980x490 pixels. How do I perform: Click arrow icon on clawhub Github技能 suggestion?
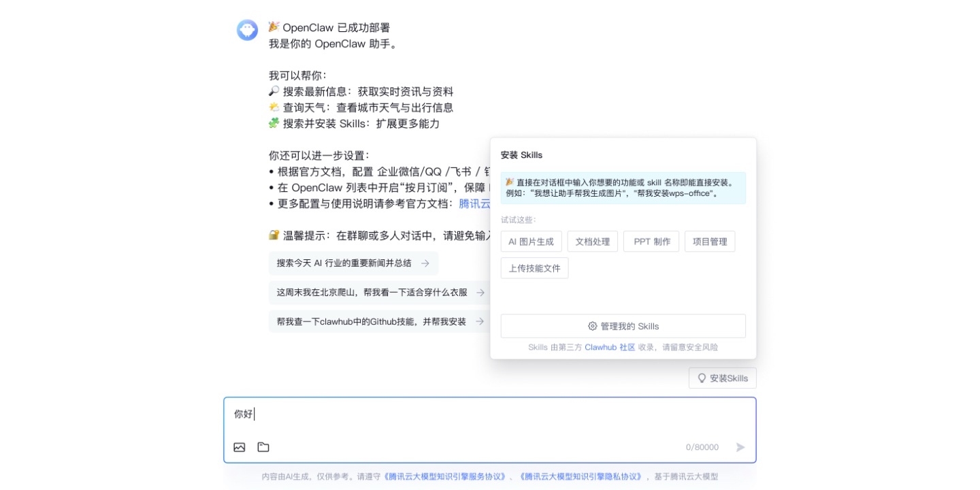(x=480, y=322)
